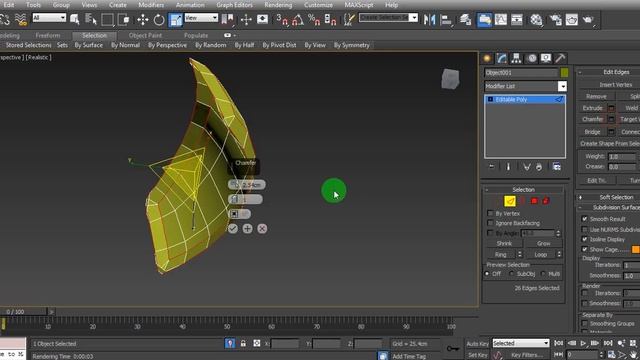Uncheck Smooth Result
Image resolution: width=640 pixels, height=360 pixels.
point(584,219)
